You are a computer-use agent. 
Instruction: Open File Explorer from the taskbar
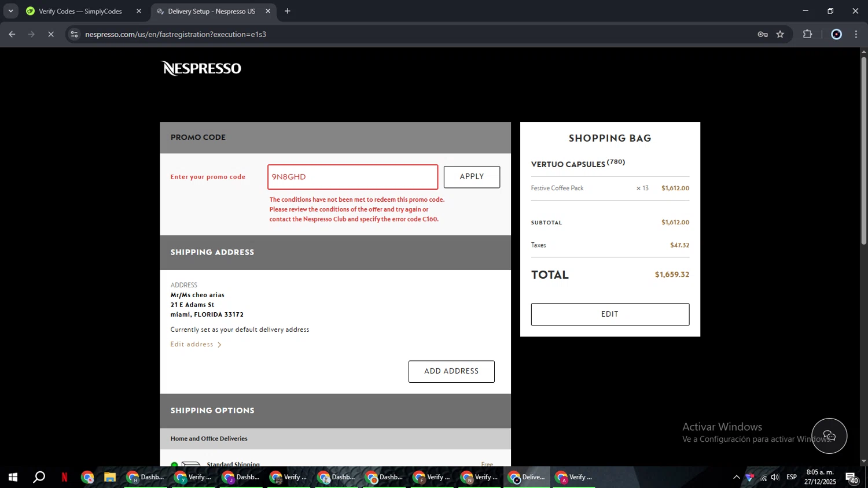(110, 477)
